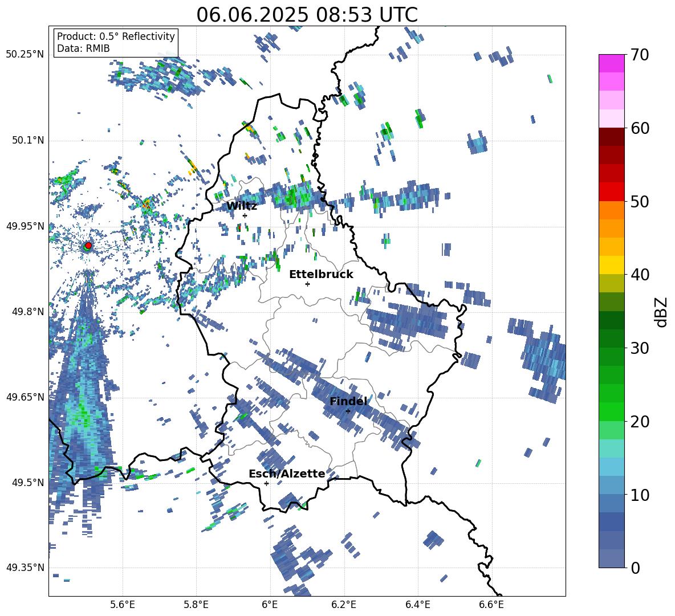The height and width of the screenshot is (616, 675).
Task: Click the colorbar tick label 30
Action: point(640,348)
